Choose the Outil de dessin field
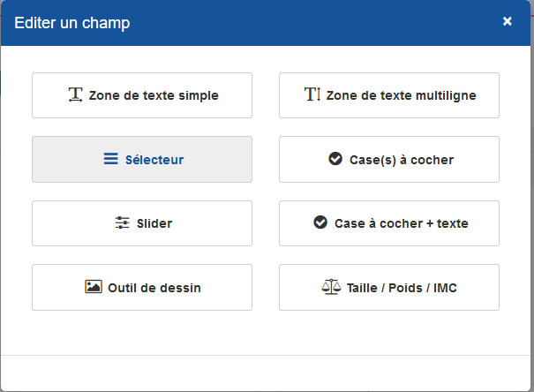The height and width of the screenshot is (392, 534). 142,288
